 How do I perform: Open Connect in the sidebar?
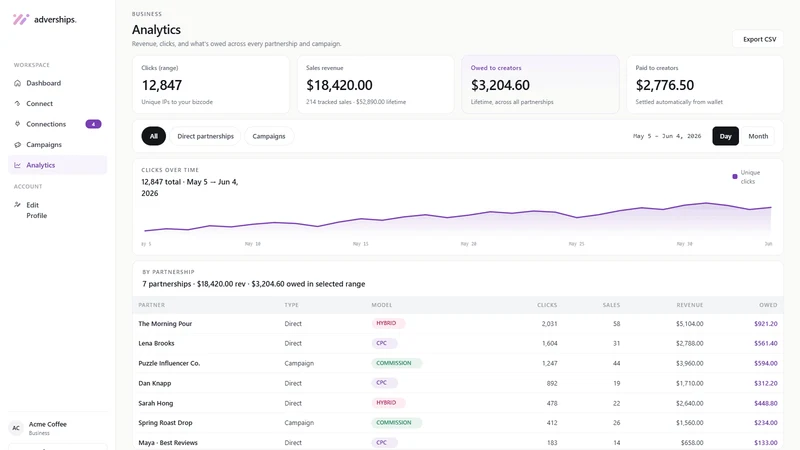[58, 104]
